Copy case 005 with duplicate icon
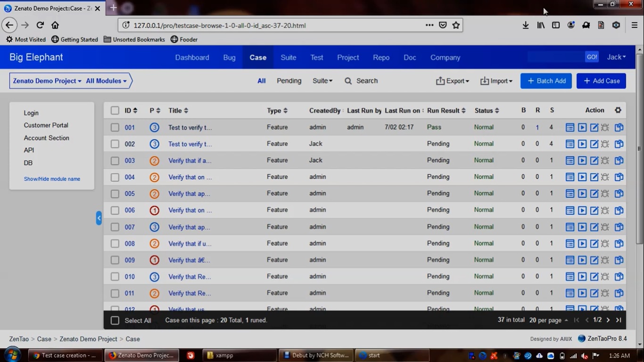Screen dimensions: 644x362 pyautogui.click(x=619, y=194)
